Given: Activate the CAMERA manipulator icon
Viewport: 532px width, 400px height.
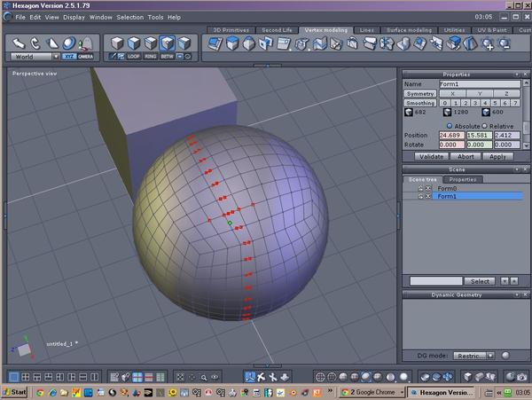Looking at the screenshot, I should coord(85,56).
